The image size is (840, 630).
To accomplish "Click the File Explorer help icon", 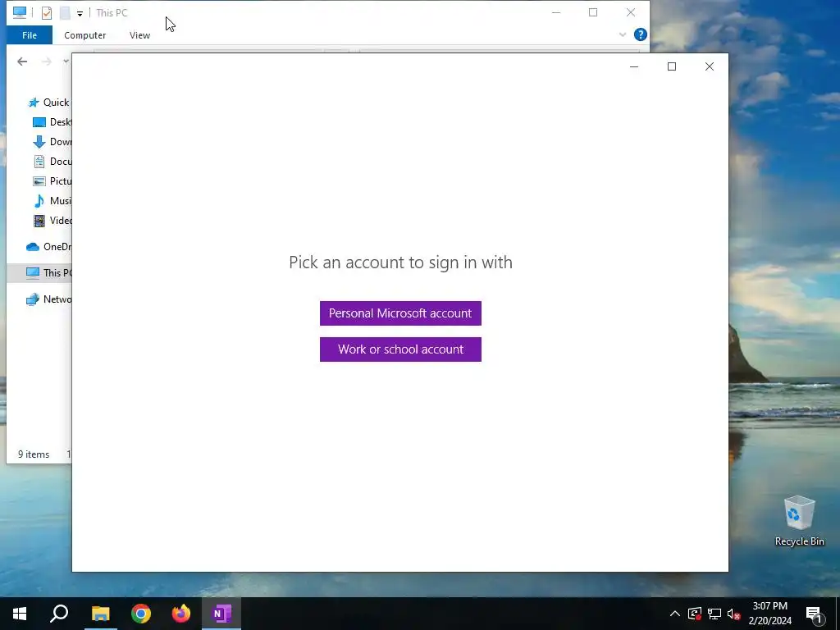I will [640, 34].
